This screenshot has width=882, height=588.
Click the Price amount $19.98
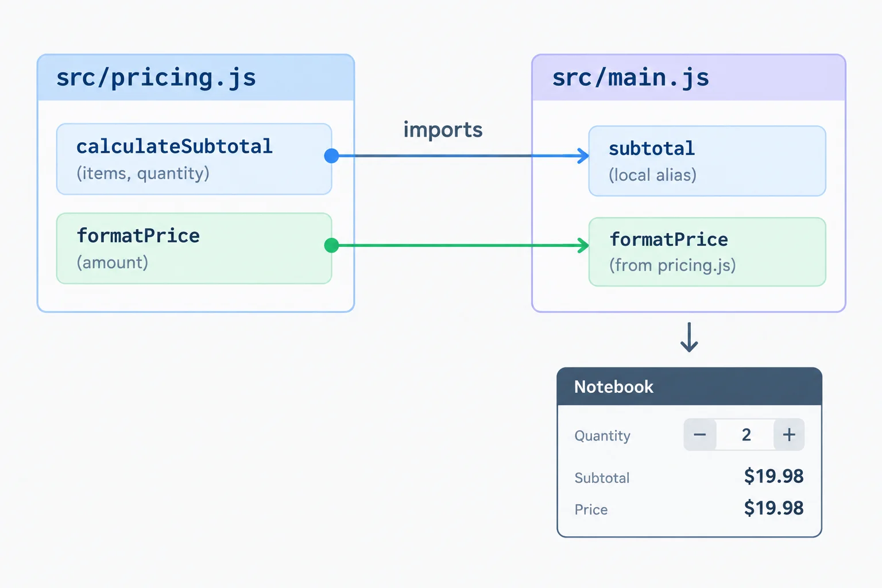(x=773, y=508)
